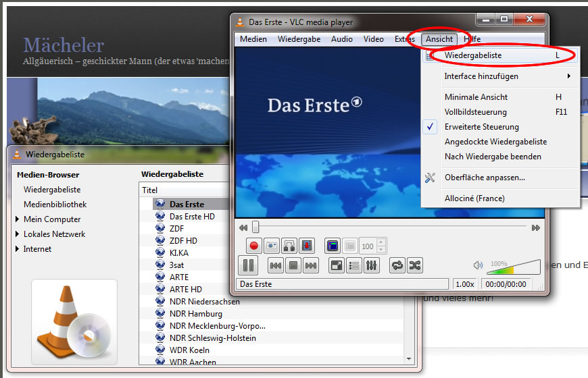588x378 pixels.
Task: Select ZDF HD channel in the playlist
Action: [x=183, y=241]
